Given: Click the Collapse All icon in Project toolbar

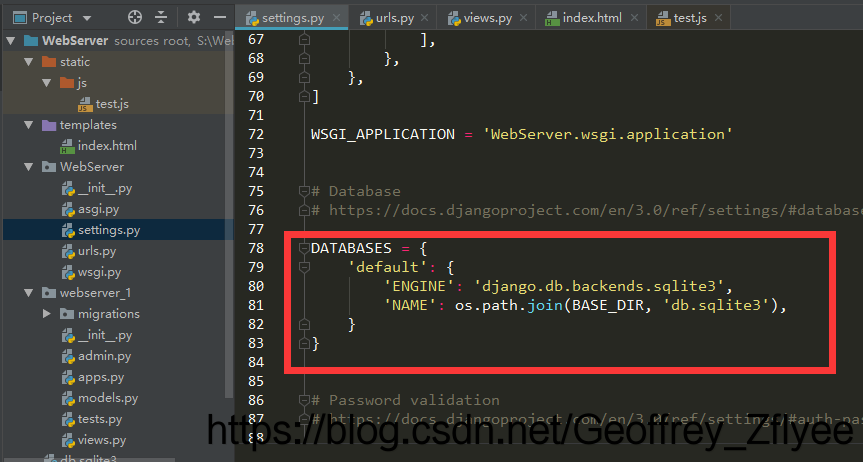Looking at the screenshot, I should pos(161,18).
